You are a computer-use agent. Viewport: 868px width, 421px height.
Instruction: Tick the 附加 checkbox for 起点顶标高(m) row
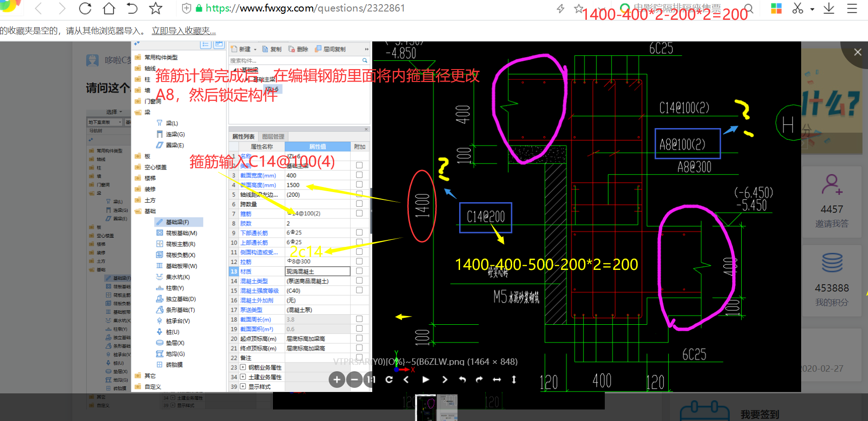tap(360, 338)
